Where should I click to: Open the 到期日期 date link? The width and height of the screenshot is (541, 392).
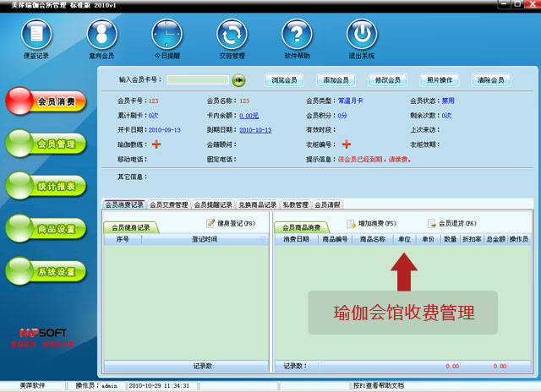click(254, 130)
